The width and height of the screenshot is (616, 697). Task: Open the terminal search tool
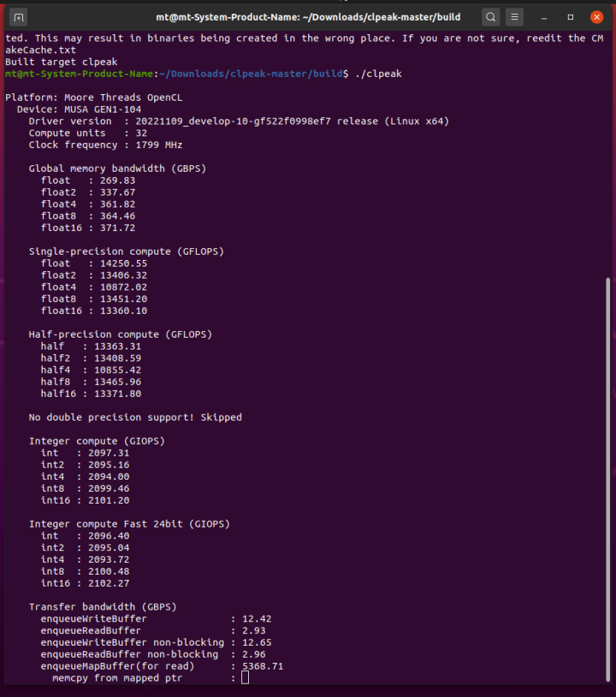pos(490,17)
